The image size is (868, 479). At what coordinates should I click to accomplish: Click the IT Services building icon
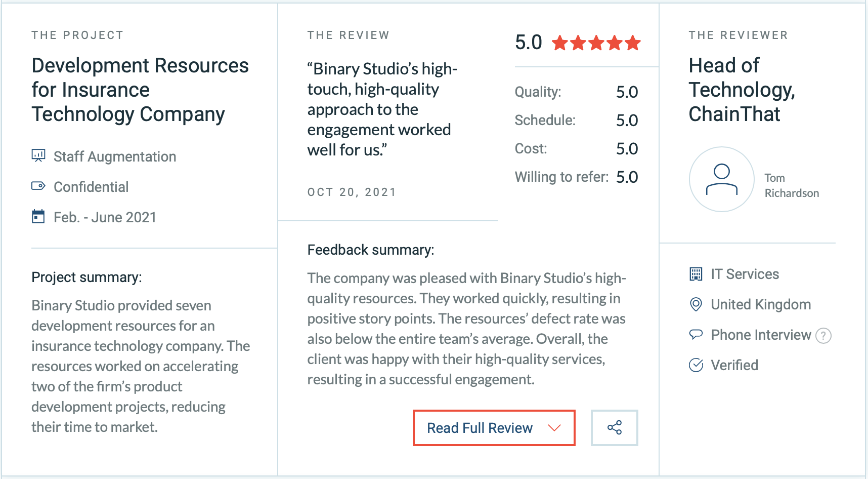(x=696, y=274)
